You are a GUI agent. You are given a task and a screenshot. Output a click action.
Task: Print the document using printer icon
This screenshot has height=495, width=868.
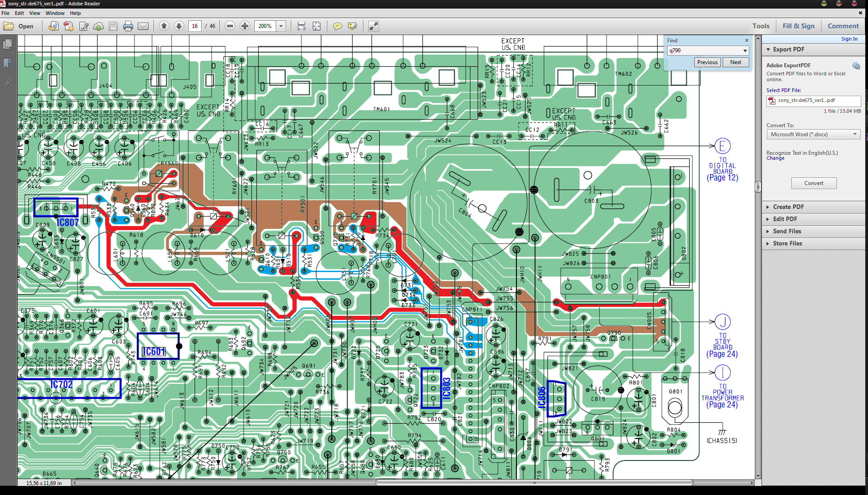(128, 26)
